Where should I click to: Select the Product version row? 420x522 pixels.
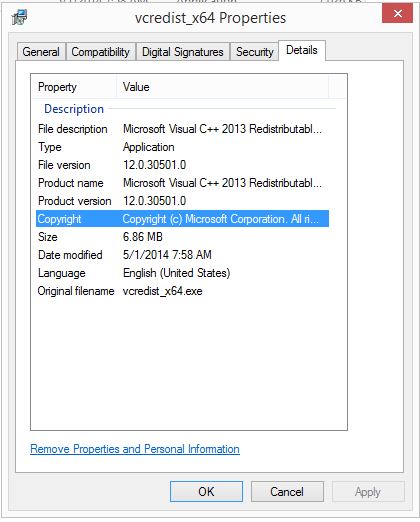click(x=182, y=201)
